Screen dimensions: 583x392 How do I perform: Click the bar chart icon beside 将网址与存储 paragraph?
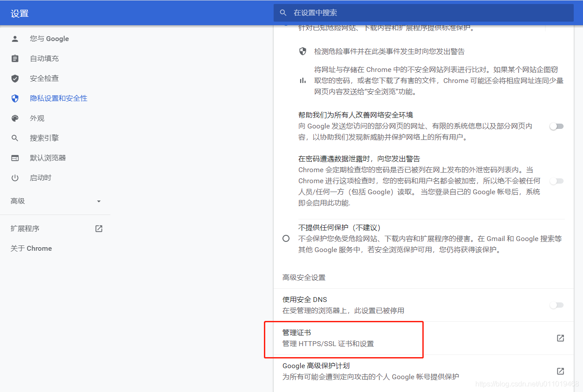(303, 81)
